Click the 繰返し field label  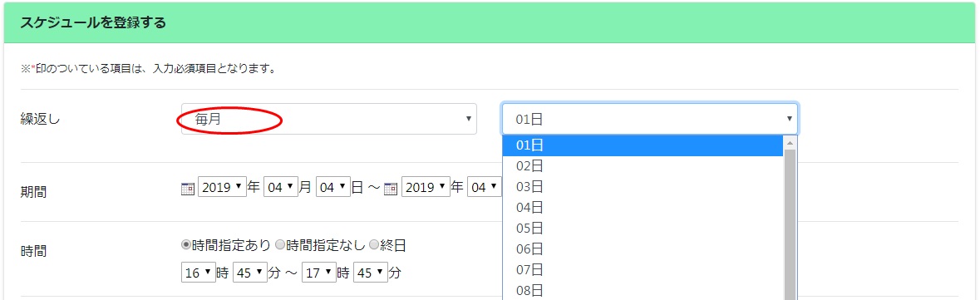41,120
